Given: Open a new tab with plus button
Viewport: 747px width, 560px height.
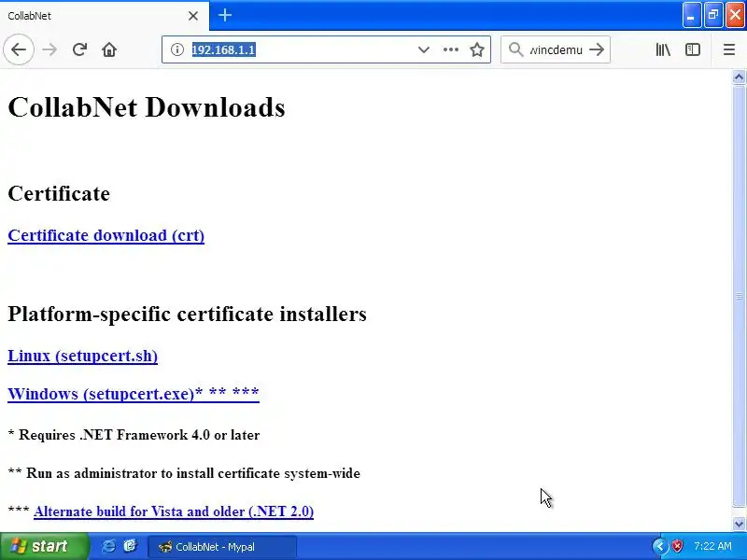Looking at the screenshot, I should (x=225, y=15).
